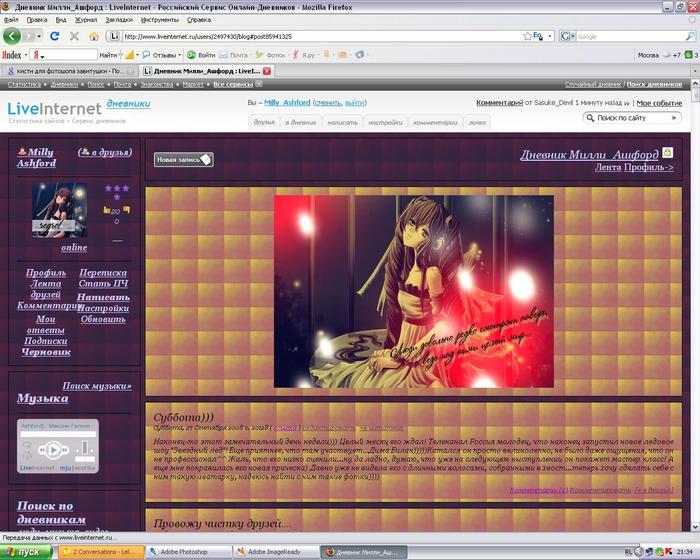Click the Yandex logo on the toolbar
700x560 pixels.
(x=12, y=55)
